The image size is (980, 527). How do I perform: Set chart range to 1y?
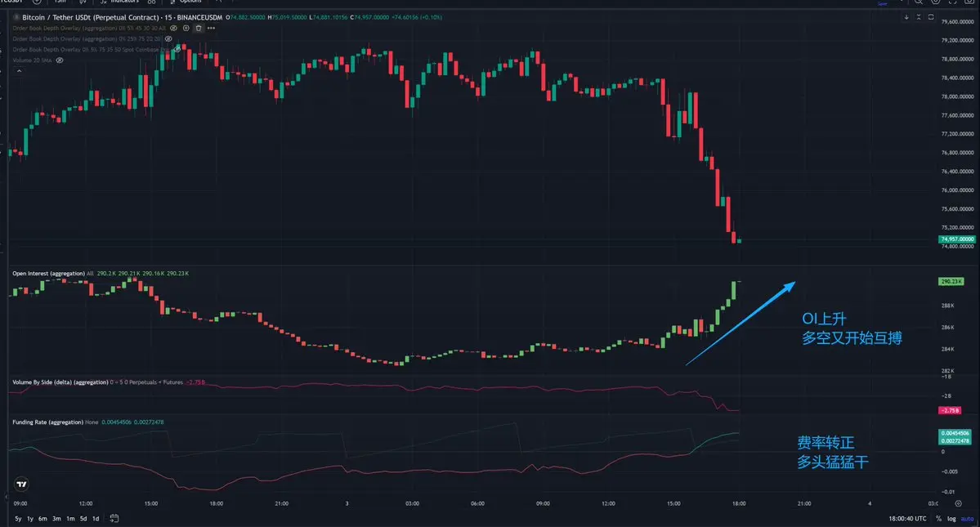point(30,518)
